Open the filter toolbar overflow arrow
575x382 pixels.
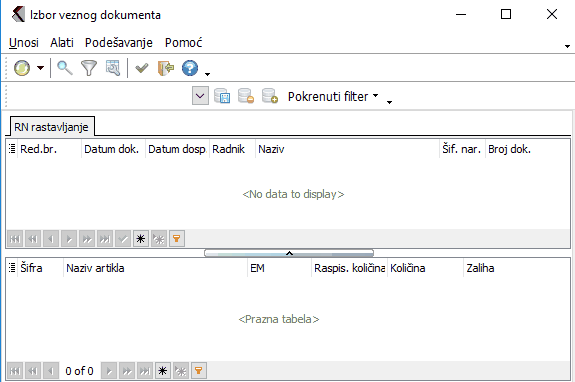click(x=389, y=102)
